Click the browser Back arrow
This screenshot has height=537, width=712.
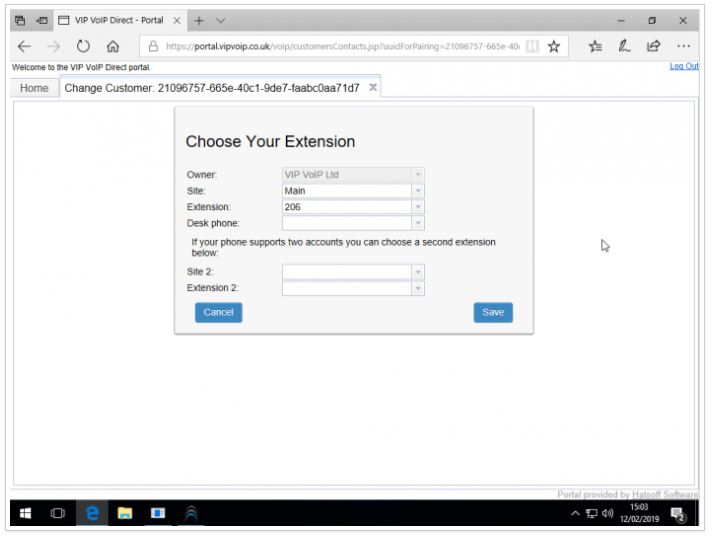tap(24, 46)
